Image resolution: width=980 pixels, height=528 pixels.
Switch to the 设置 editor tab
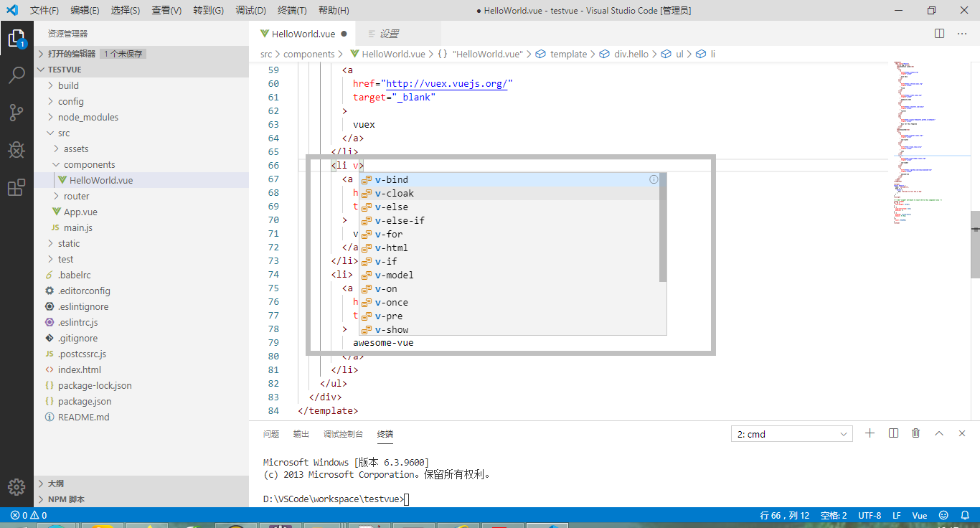point(398,34)
